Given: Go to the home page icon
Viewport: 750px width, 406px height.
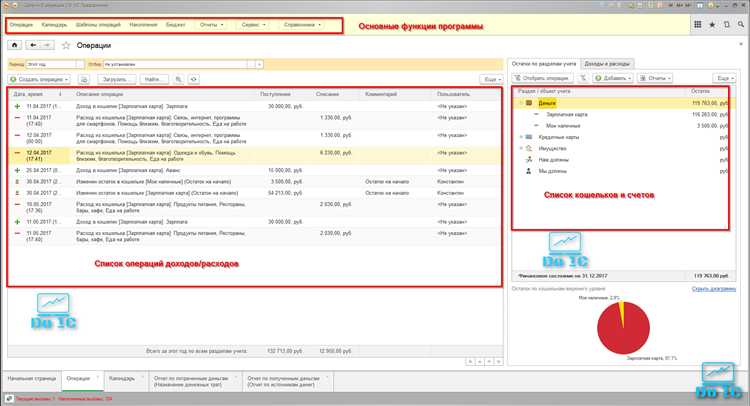Looking at the screenshot, I should [14, 45].
